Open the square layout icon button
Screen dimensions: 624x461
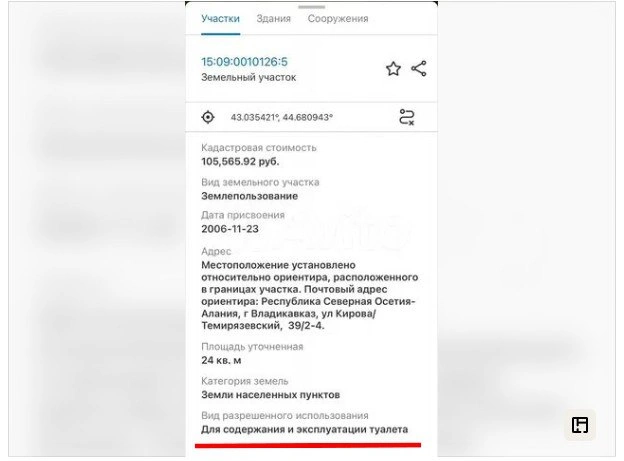pyautogui.click(x=580, y=425)
